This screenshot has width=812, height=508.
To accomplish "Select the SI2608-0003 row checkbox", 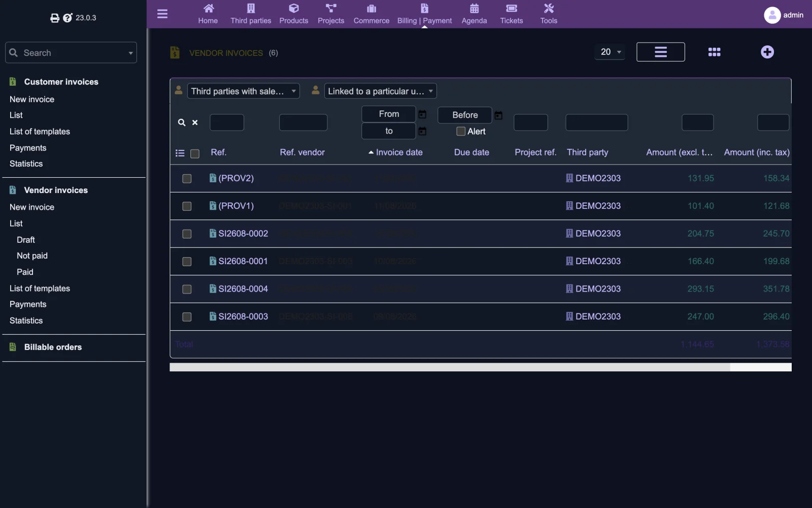I will click(187, 317).
